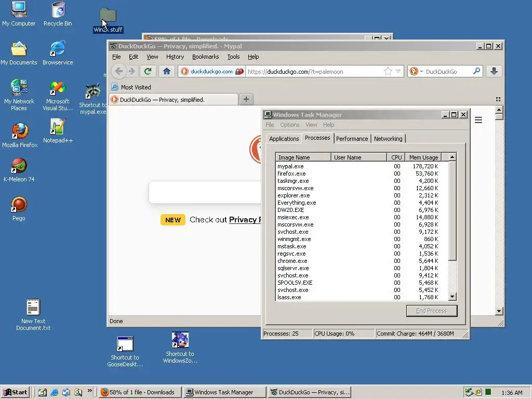Open Mypal File menu

[116, 57]
